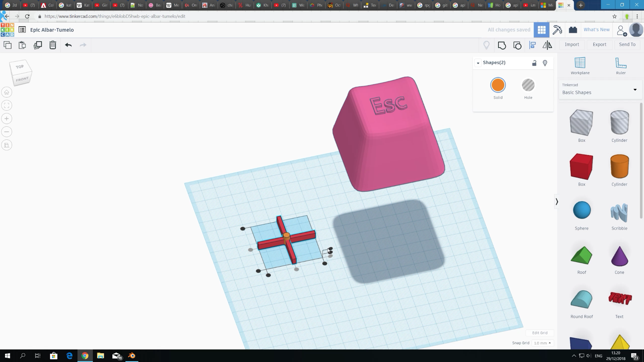The image size is (644, 362).
Task: Open the designs list menu icon
Action: (x=22, y=30)
